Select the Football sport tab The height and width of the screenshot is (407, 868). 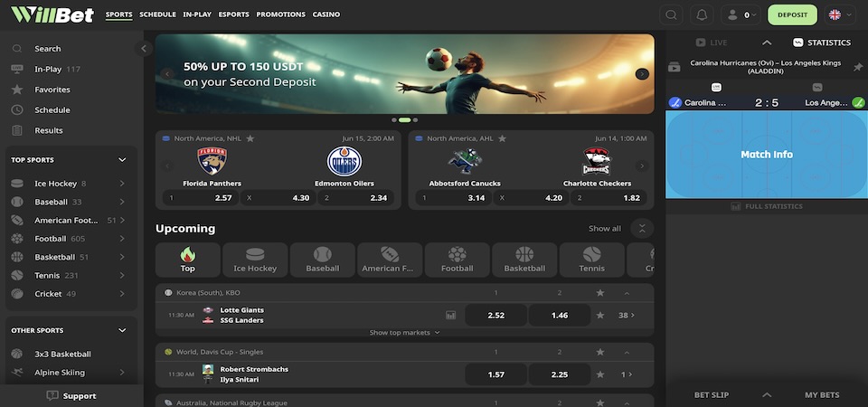(x=458, y=260)
